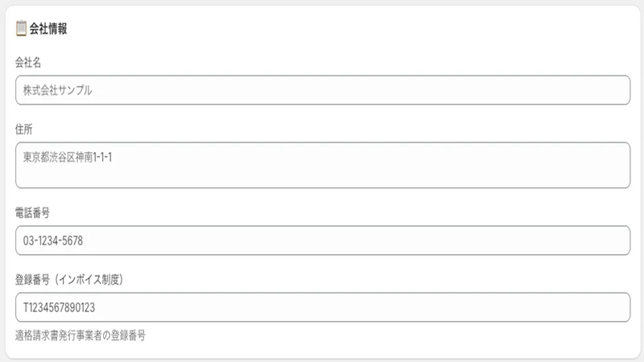Click the T1234567890123 placeholder text
The width and height of the screenshot is (644, 362).
59,307
